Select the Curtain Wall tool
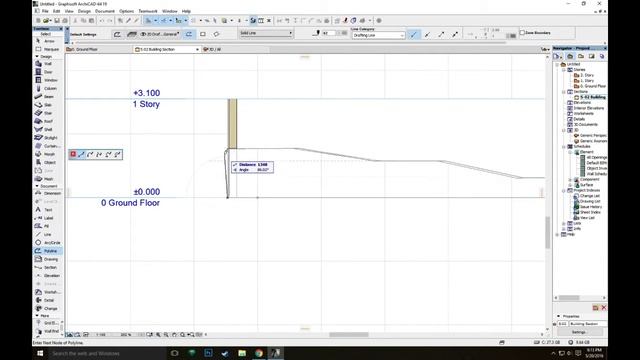Image resolution: width=640 pixels, height=360 pixels. point(48,146)
